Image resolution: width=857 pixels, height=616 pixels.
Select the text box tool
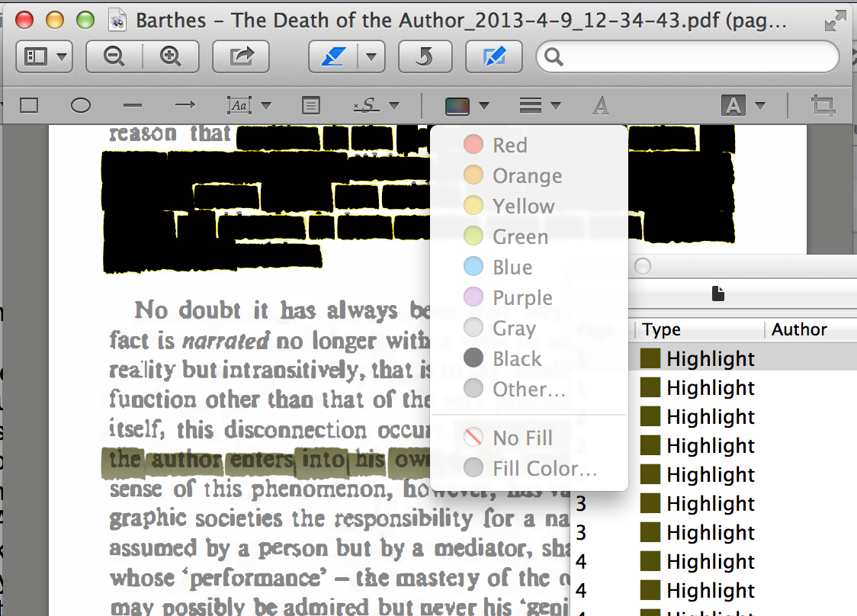pos(239,105)
